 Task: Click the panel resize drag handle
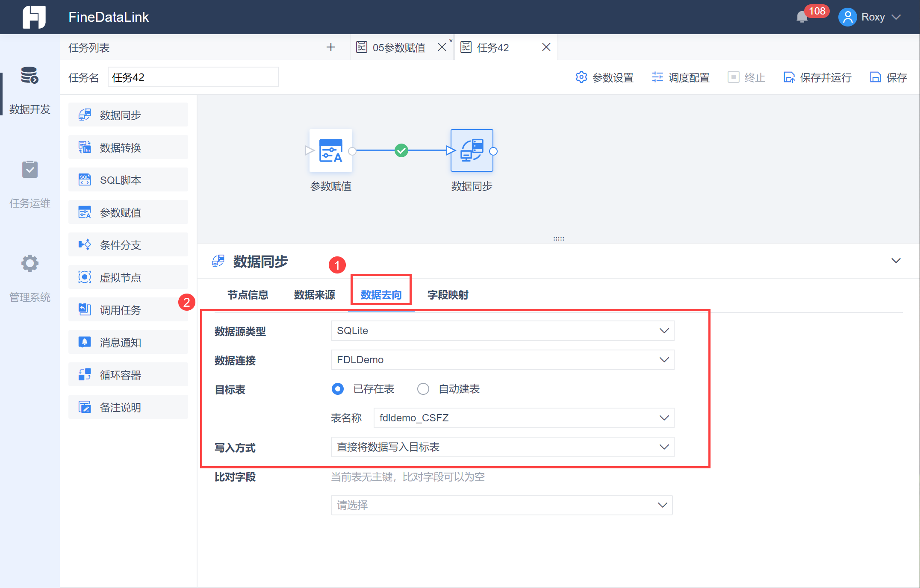(558, 239)
